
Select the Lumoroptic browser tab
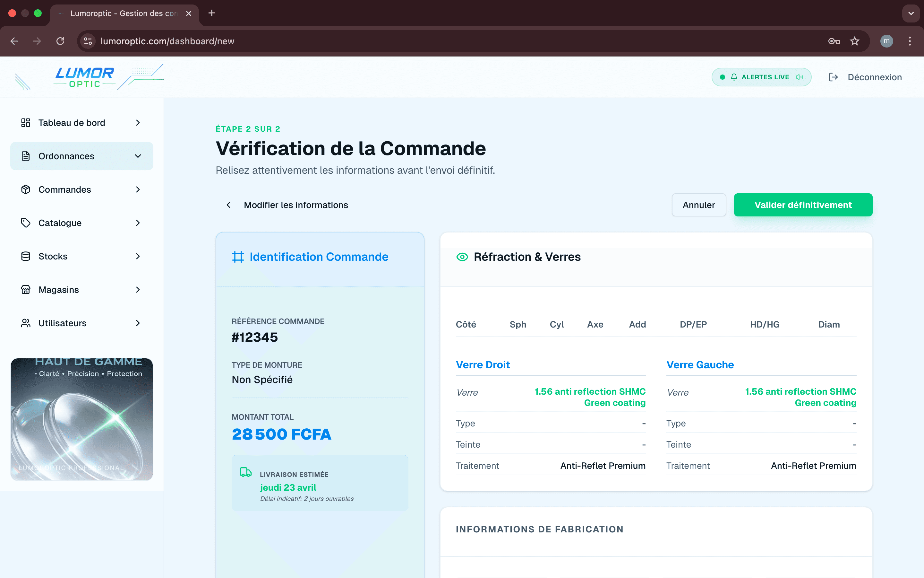pyautogui.click(x=124, y=13)
